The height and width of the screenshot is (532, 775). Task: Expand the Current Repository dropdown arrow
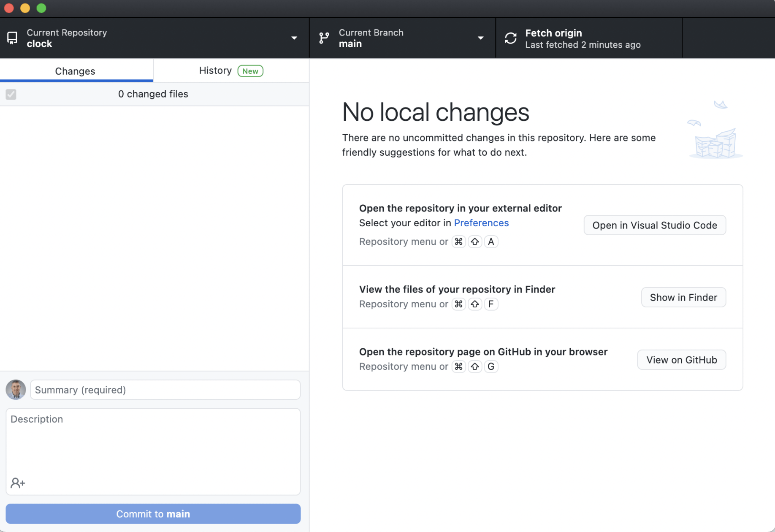click(x=294, y=38)
